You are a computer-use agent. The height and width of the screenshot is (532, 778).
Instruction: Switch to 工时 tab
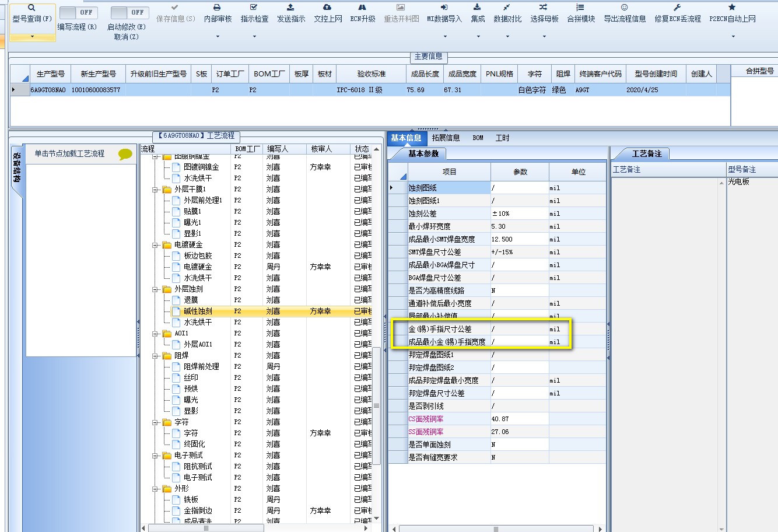click(502, 138)
